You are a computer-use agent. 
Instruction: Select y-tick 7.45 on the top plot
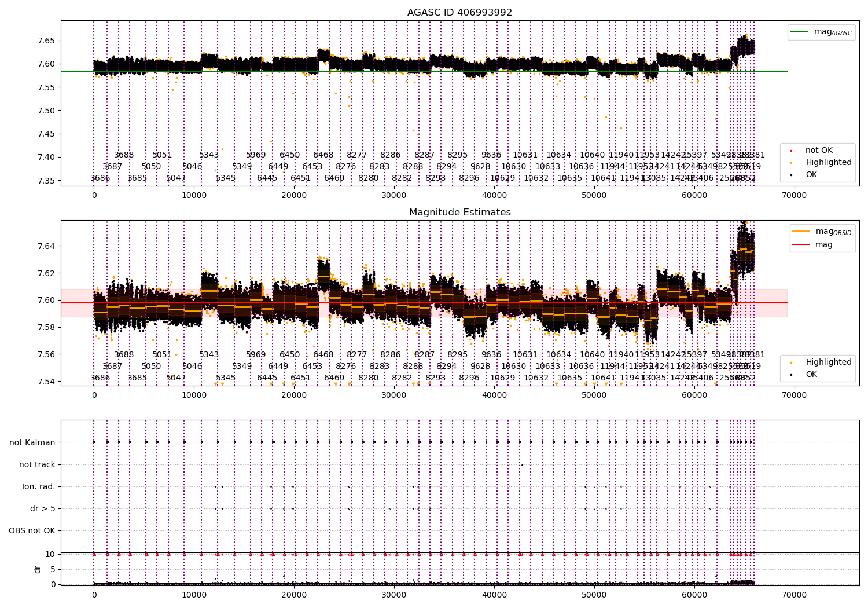[46, 134]
